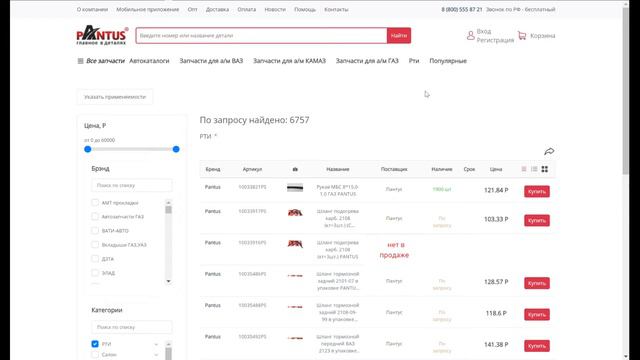Click the Регистрация link
Viewport: 640px width, 360px height.
click(x=495, y=40)
